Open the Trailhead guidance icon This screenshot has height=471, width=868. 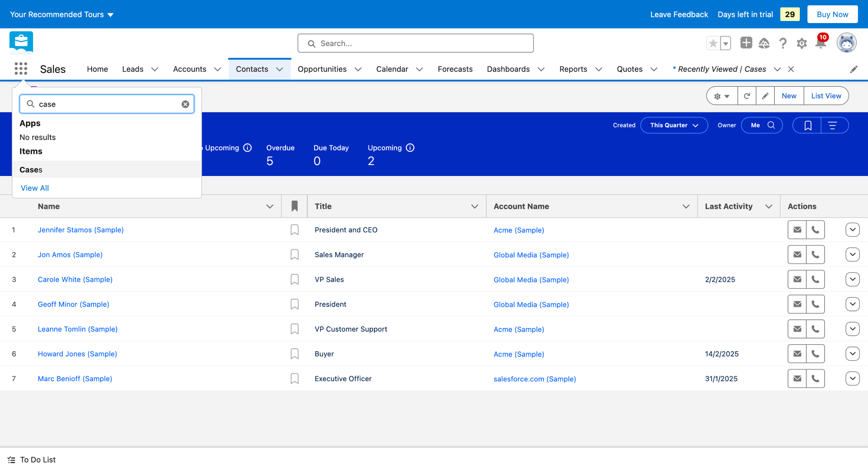coord(764,43)
